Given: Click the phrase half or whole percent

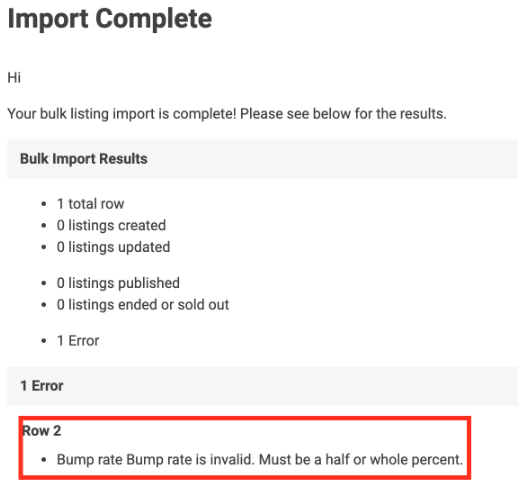Looking at the screenshot, I should click(x=394, y=460).
